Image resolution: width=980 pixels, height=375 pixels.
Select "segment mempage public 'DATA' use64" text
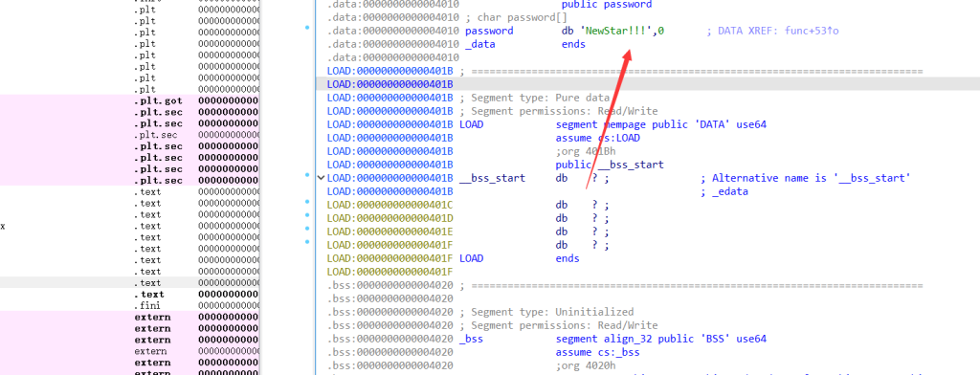(661, 124)
